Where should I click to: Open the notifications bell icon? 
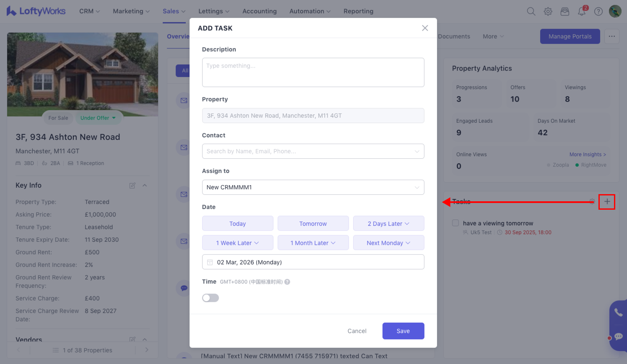(x=581, y=12)
